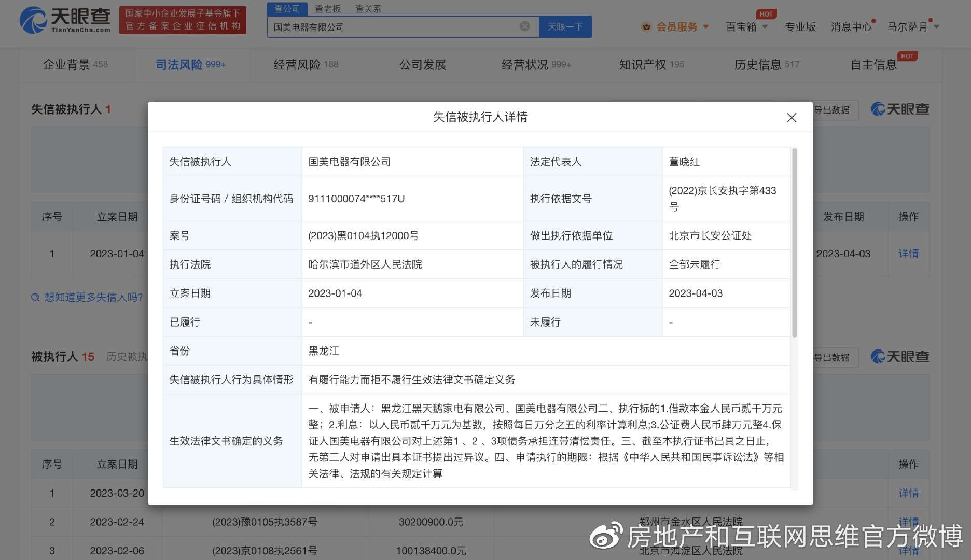
Task: Click the 历史被执行人 tab next to 被执行人 15
Action: [127, 357]
